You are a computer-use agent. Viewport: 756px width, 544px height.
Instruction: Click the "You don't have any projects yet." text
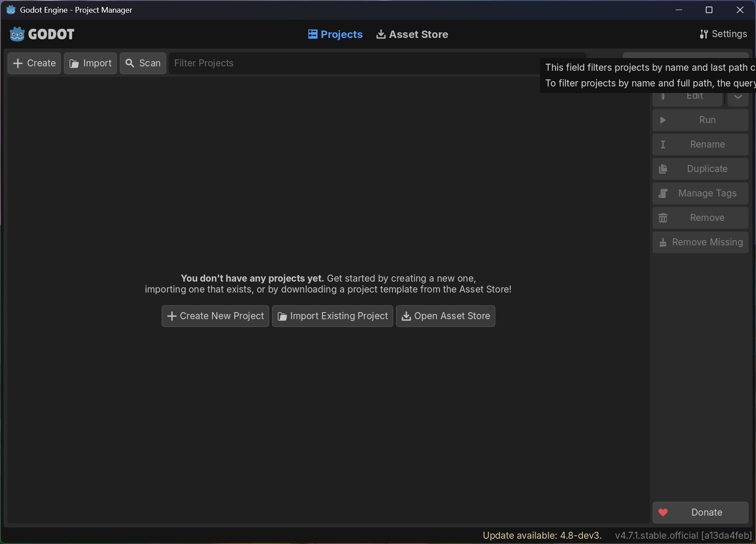click(x=252, y=279)
